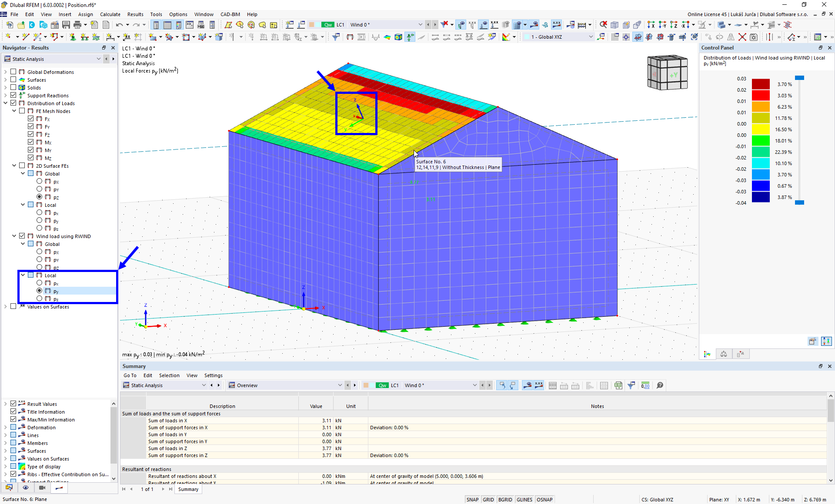Click the camera views tab icon in Navigator bottom
The height and width of the screenshot is (504, 835).
(x=42, y=487)
